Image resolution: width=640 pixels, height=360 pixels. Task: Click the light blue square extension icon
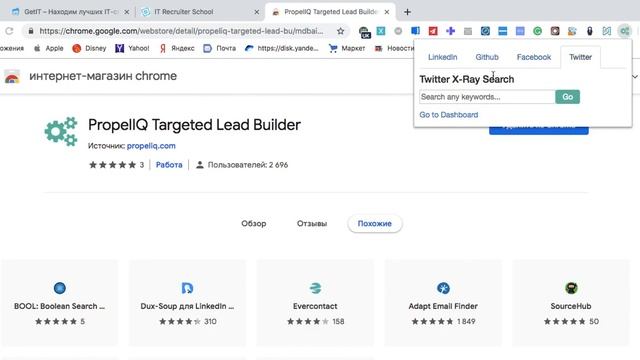coord(520,31)
